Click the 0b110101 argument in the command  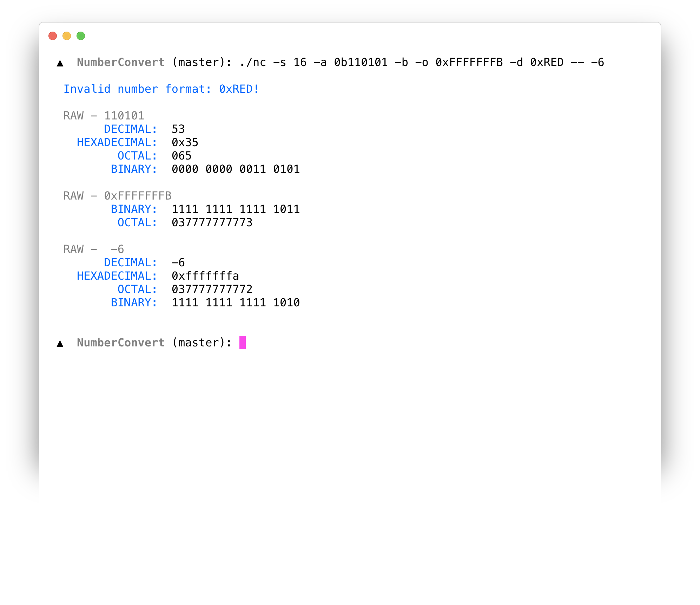pos(361,63)
